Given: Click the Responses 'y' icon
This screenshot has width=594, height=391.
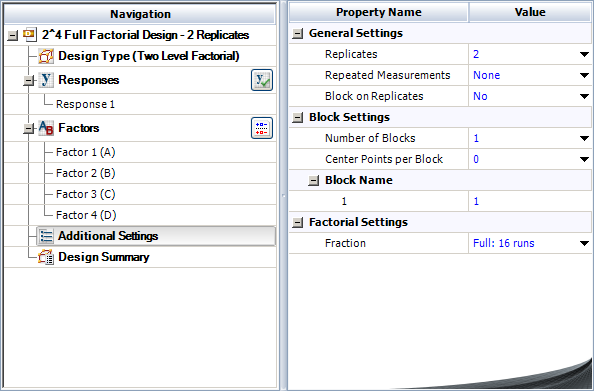Looking at the screenshot, I should click(46, 80).
